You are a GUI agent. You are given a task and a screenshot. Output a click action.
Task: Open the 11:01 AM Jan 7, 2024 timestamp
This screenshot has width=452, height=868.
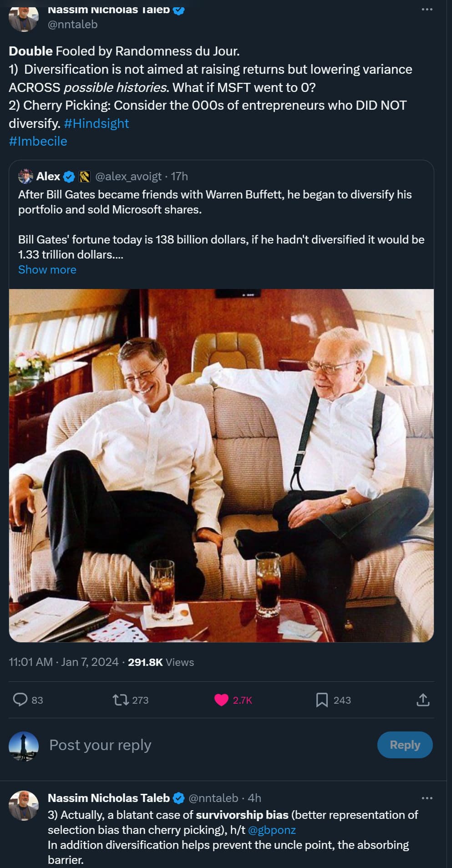coord(64,662)
